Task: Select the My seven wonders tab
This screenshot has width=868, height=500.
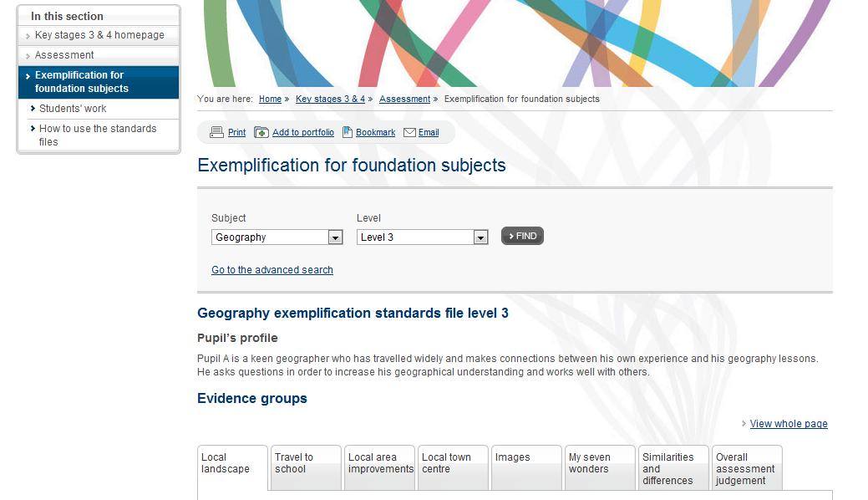Action: pos(600,467)
